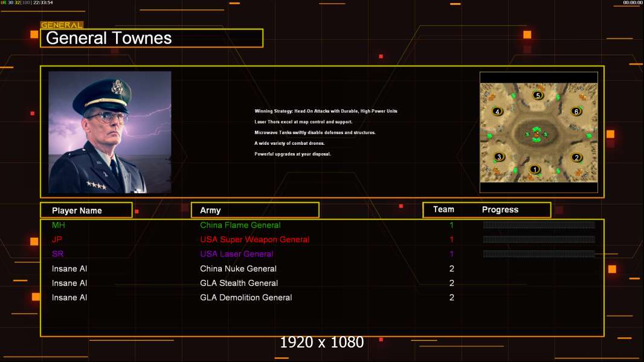Click the Team column header

(x=443, y=209)
